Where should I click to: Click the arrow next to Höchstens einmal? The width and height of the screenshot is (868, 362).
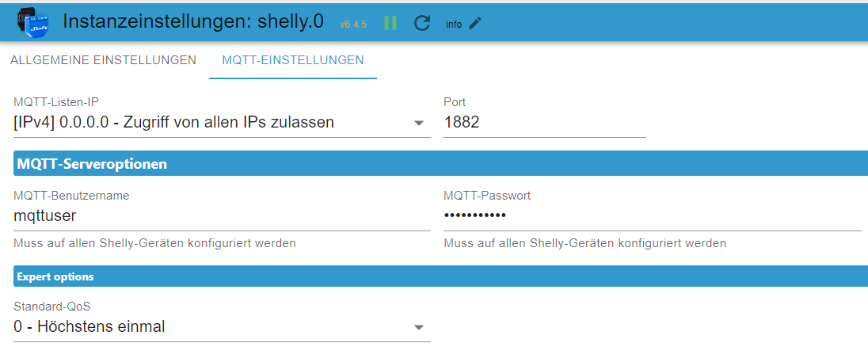[x=419, y=327]
